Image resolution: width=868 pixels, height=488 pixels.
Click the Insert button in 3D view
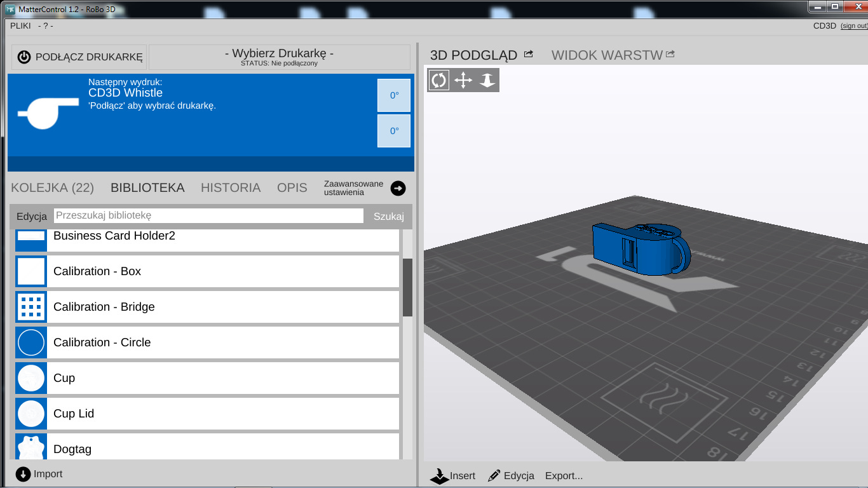[453, 475]
